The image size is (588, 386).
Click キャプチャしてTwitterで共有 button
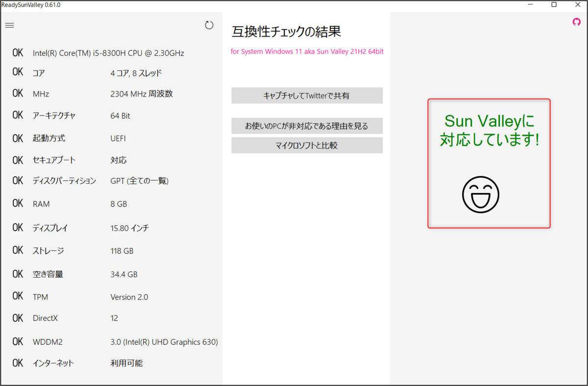tap(307, 96)
